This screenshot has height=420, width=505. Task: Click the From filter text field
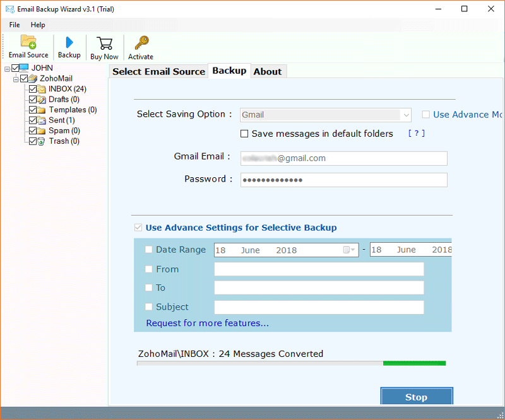pyautogui.click(x=319, y=269)
